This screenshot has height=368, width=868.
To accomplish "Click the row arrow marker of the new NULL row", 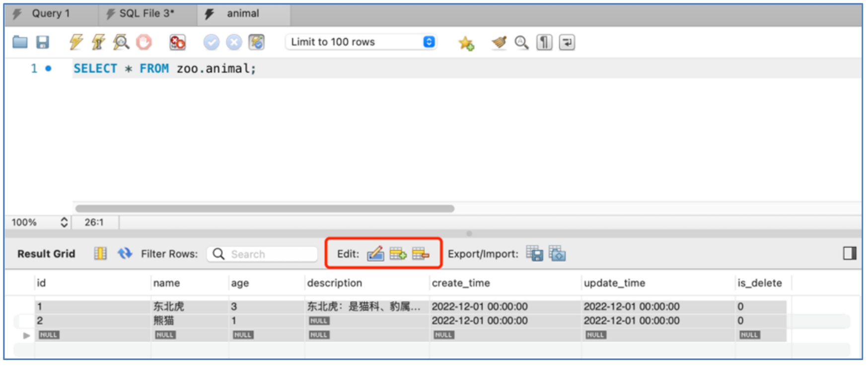I will pos(27,335).
